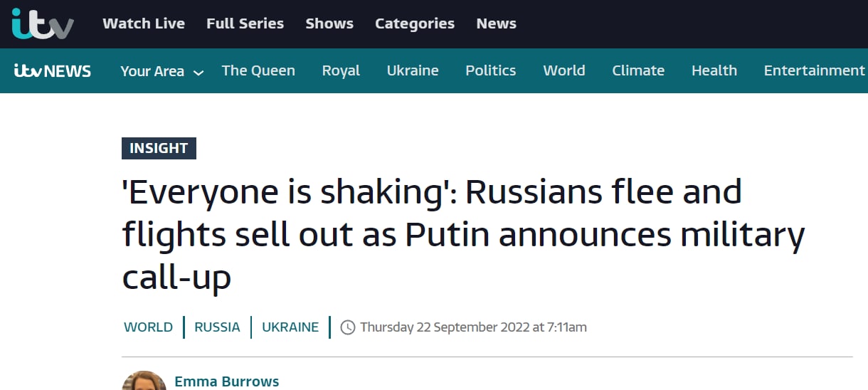
Task: Go to the Health section
Action: coord(714,70)
